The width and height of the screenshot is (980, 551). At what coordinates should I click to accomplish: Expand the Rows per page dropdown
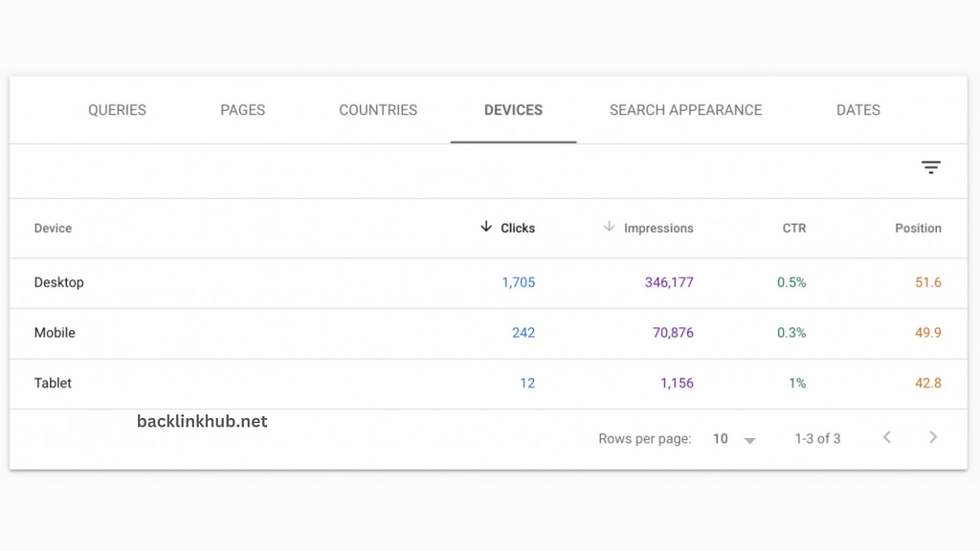coord(733,438)
